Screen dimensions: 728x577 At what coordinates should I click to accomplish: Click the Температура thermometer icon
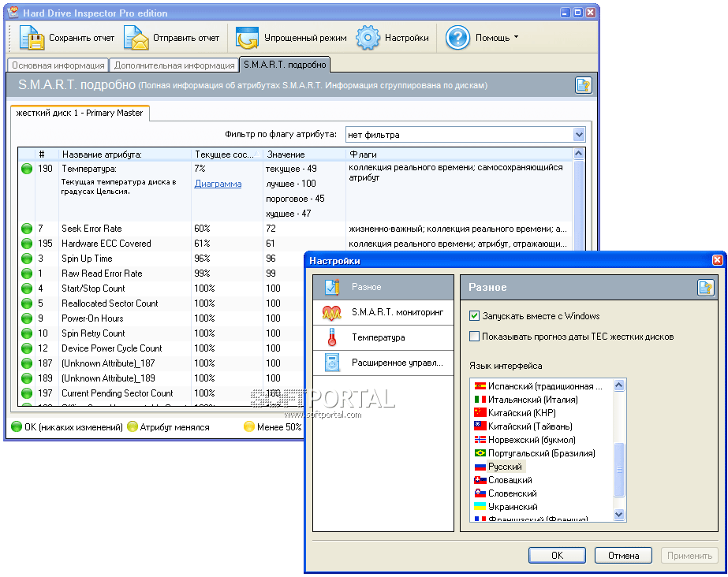331,337
